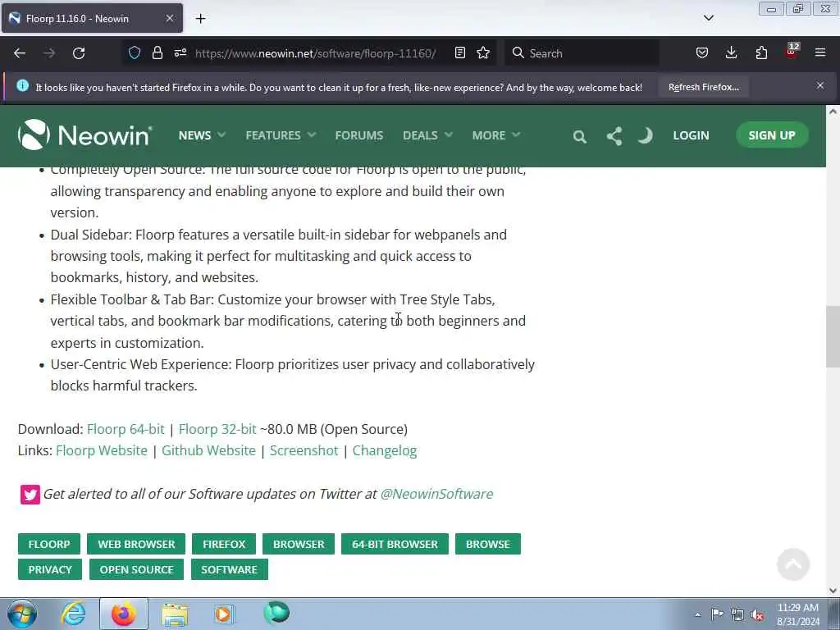Open the Github Website link
Image resolution: width=840 pixels, height=630 pixels.
coord(208,450)
